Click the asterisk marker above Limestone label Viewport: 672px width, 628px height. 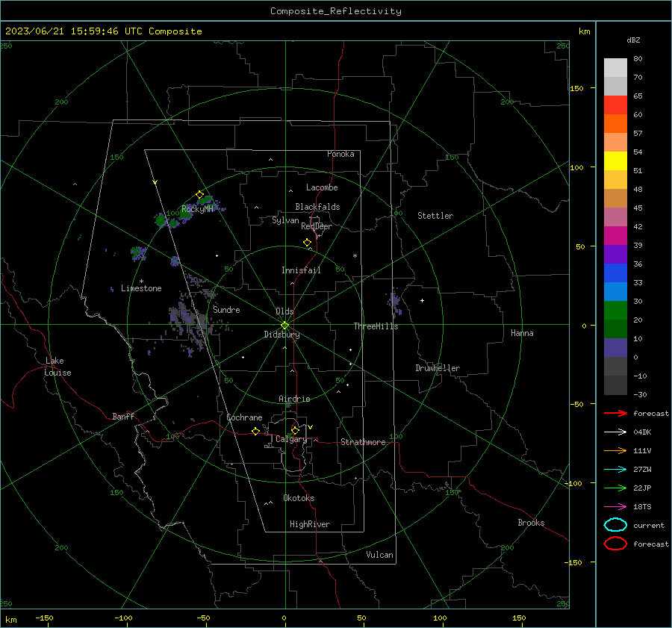pyautogui.click(x=141, y=282)
